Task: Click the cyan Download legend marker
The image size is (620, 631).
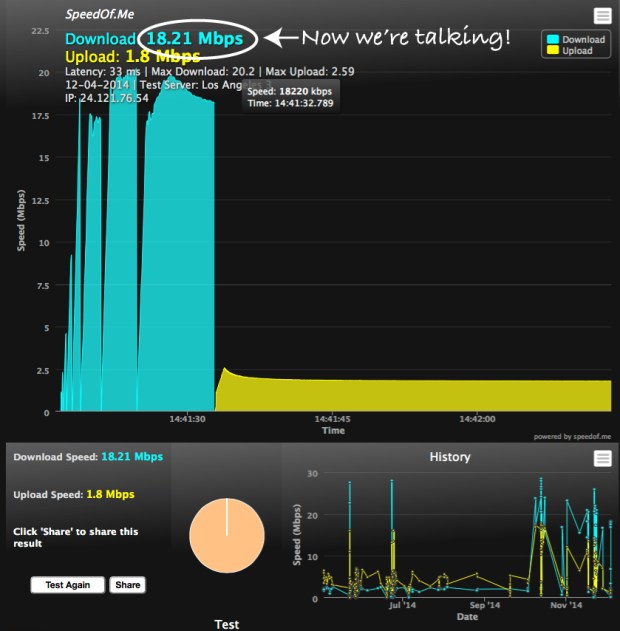Action: (x=553, y=40)
